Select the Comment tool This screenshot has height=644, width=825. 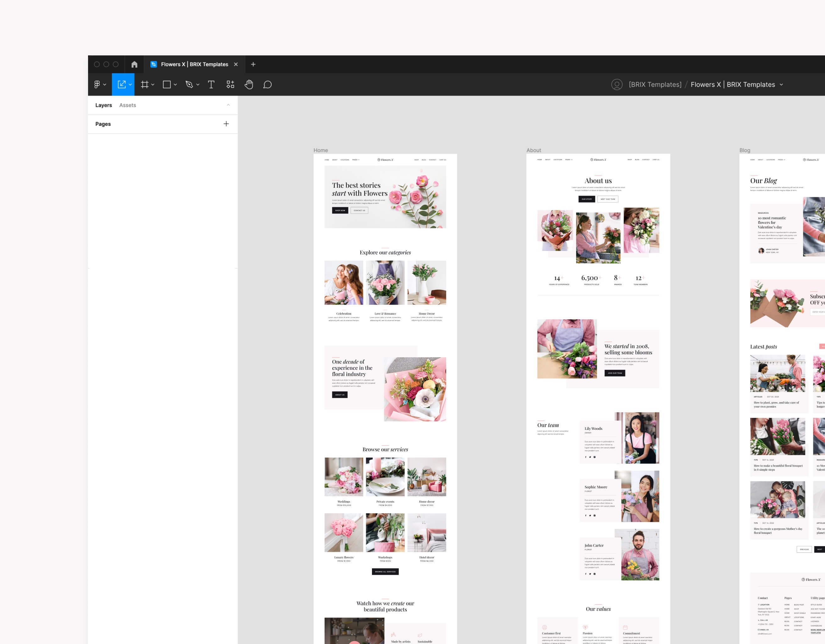click(268, 85)
